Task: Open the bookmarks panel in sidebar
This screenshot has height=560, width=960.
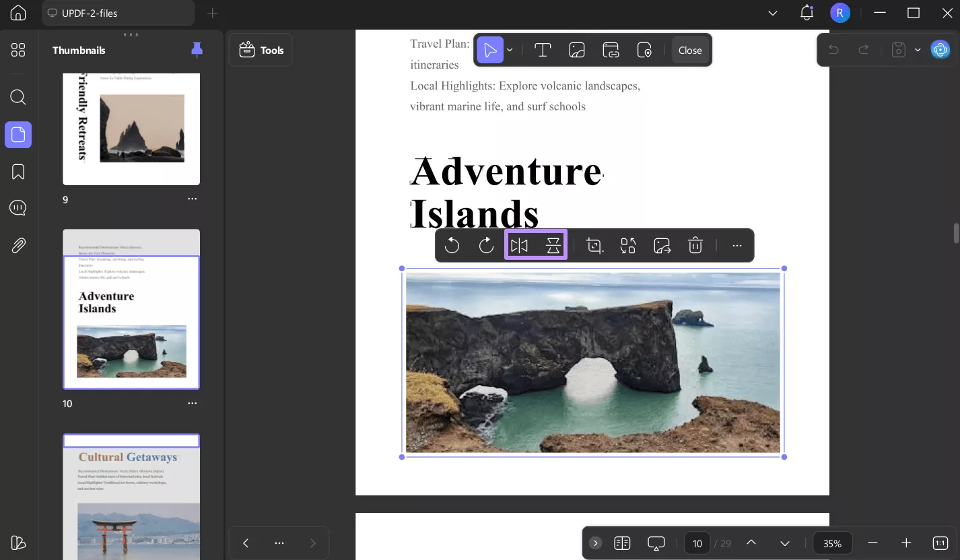Action: coord(18,172)
